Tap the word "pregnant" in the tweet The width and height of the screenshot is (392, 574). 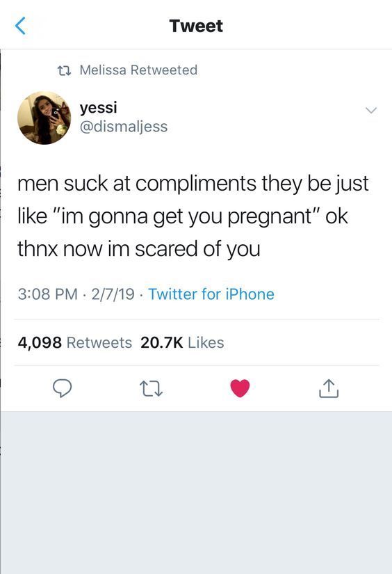tap(269, 216)
